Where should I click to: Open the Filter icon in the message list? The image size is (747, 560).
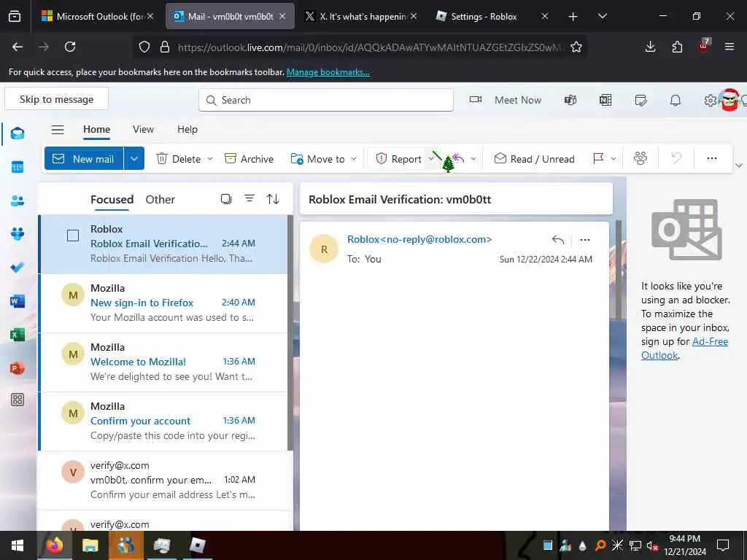[249, 198]
